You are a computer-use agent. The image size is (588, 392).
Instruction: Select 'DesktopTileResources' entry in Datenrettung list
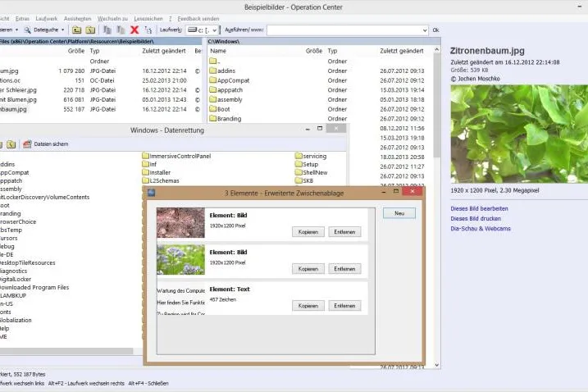click(28, 262)
